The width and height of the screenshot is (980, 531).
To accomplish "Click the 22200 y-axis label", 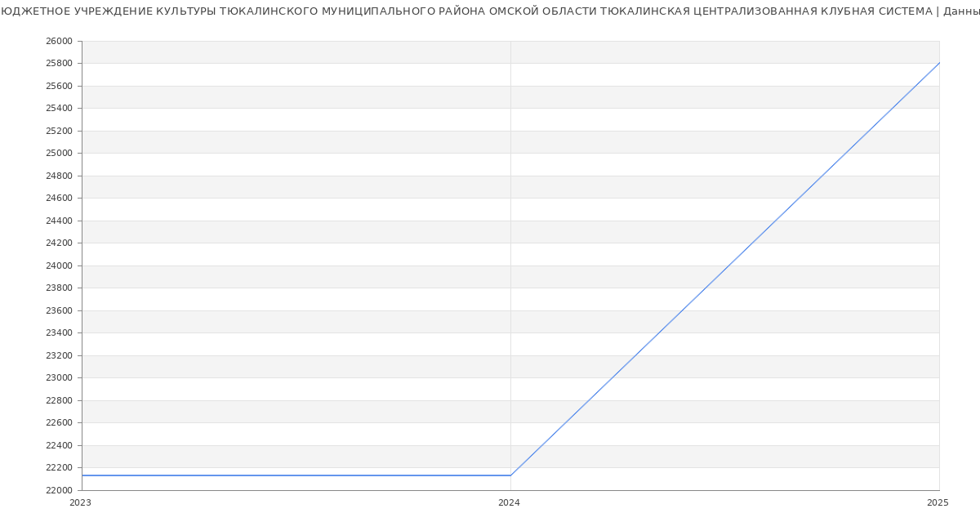I will 59,468.
